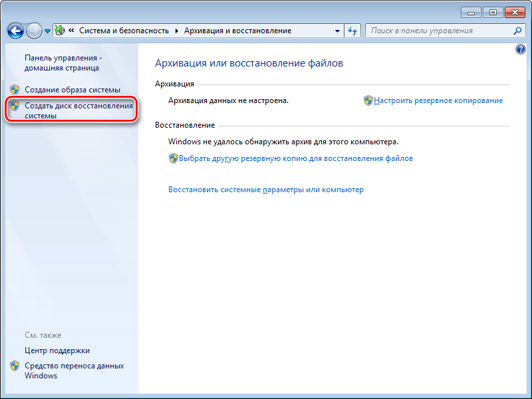Click the 'Восстановление' section label
This screenshot has height=399, width=532.
click(x=185, y=125)
